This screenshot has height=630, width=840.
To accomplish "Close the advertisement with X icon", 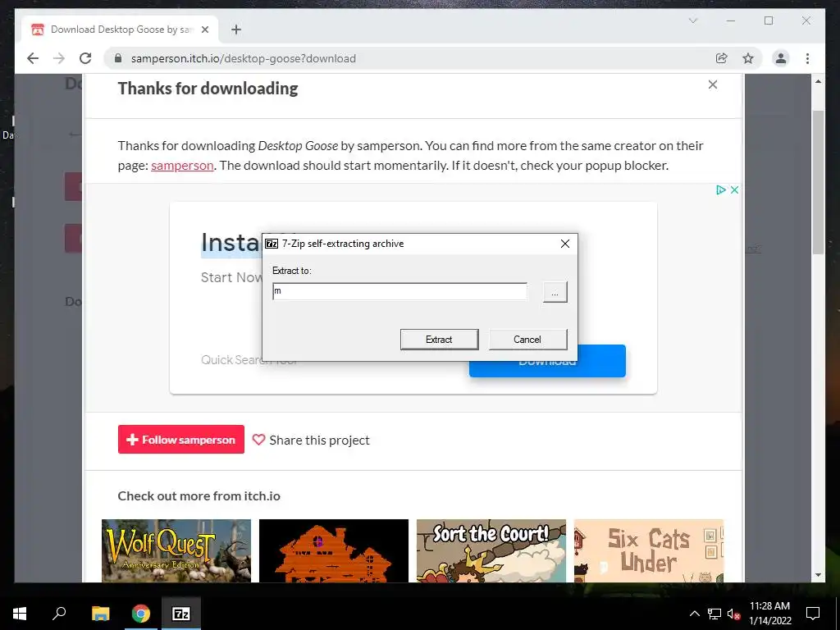I will click(x=734, y=189).
